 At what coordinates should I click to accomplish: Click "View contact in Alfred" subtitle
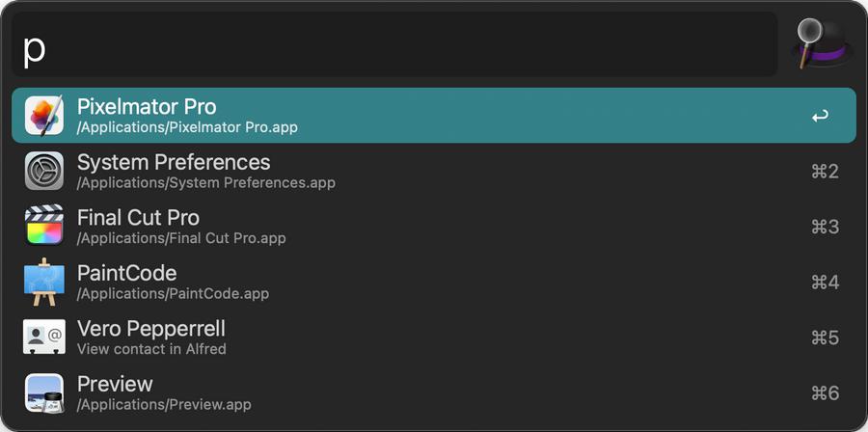[x=151, y=349]
